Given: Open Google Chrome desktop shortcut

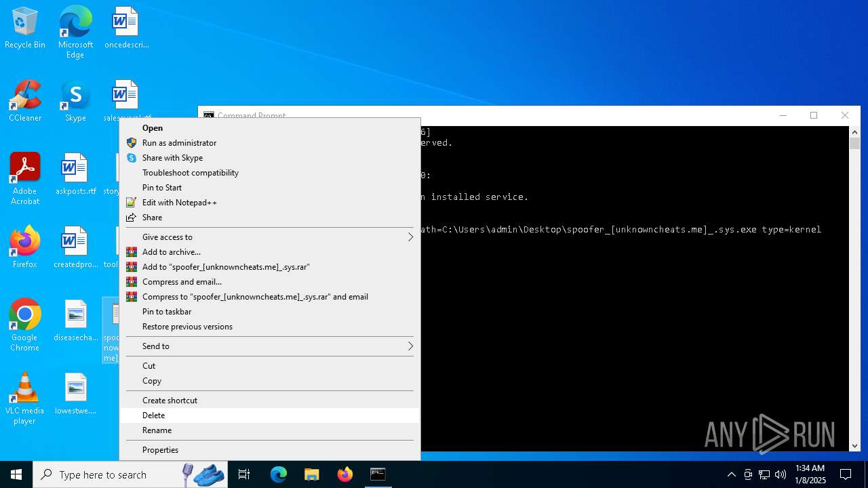Looking at the screenshot, I should coord(25,325).
